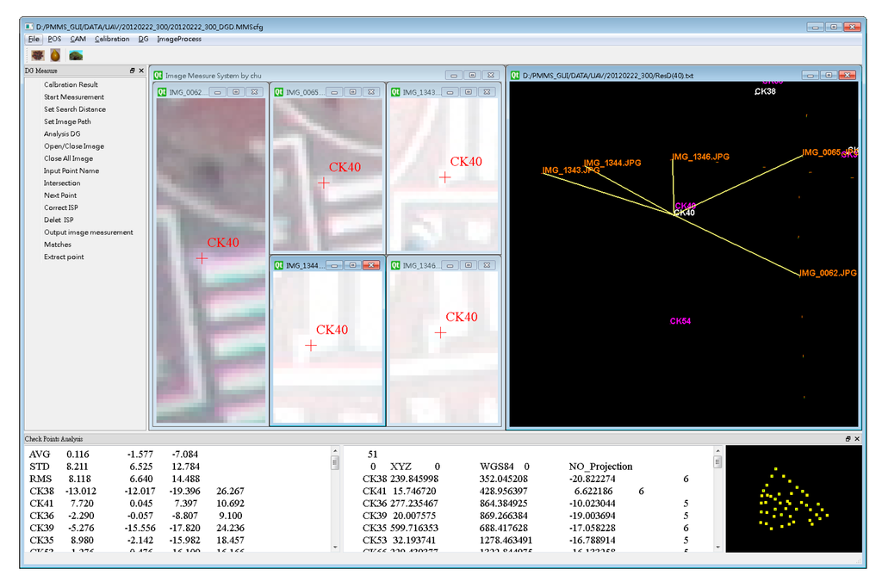The height and width of the screenshot is (588, 882).
Task: Click the yellow point distribution thumbnail
Action: point(792,498)
